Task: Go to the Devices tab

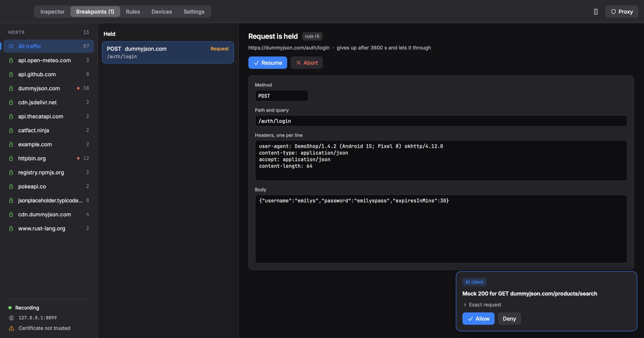Action: click(x=162, y=12)
